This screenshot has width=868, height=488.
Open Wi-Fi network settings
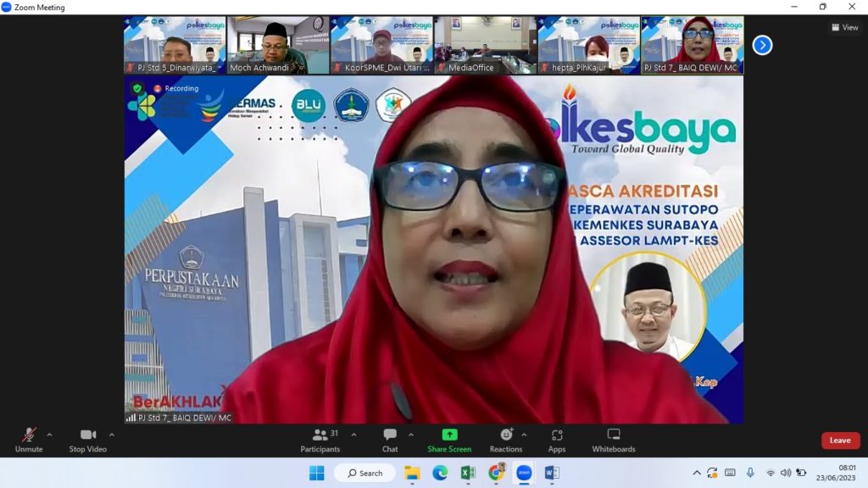770,473
